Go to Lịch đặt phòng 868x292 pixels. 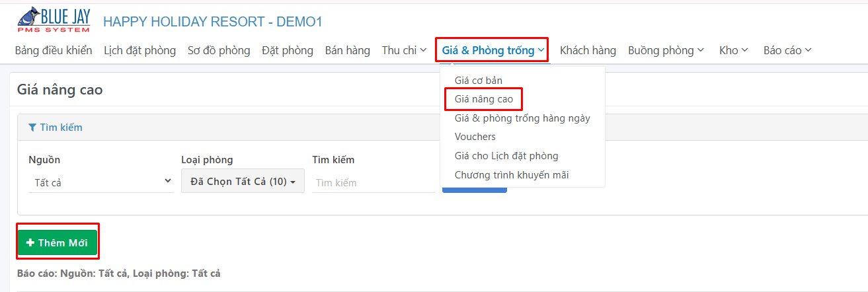140,50
